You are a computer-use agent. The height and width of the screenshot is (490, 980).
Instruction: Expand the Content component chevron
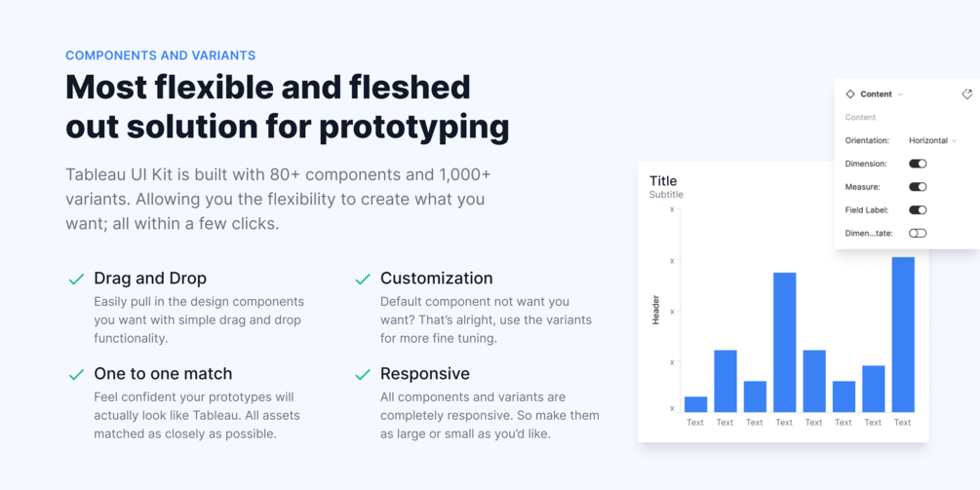click(900, 94)
